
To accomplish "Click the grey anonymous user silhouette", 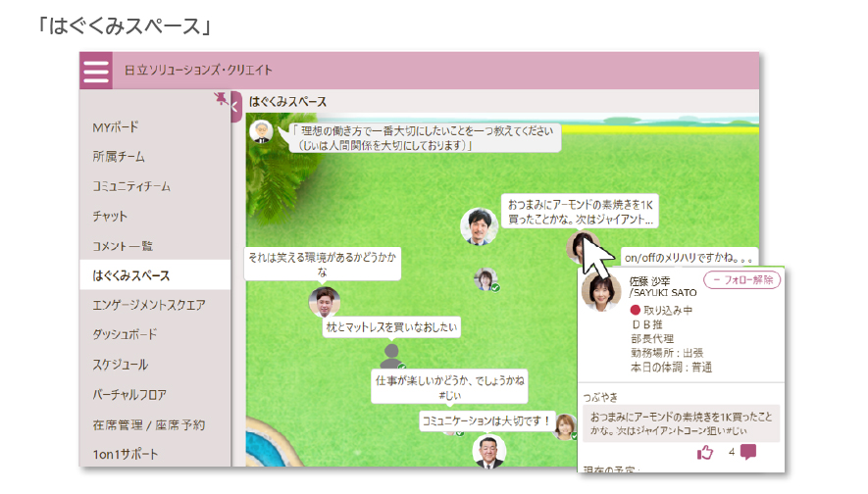I will click(x=390, y=354).
